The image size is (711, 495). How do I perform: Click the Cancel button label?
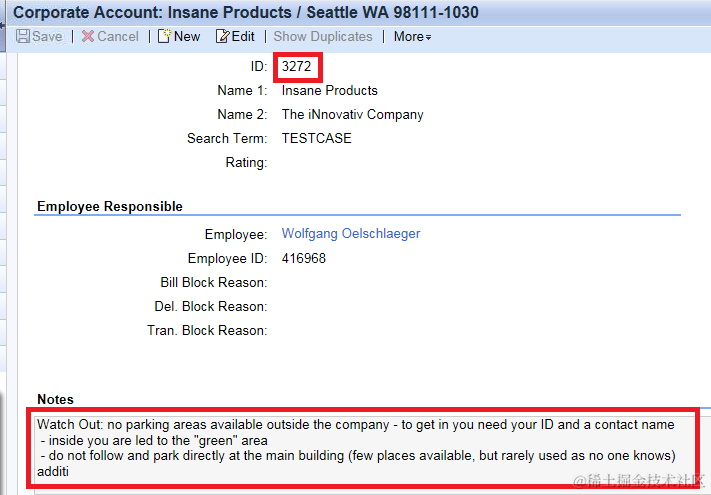coord(118,36)
